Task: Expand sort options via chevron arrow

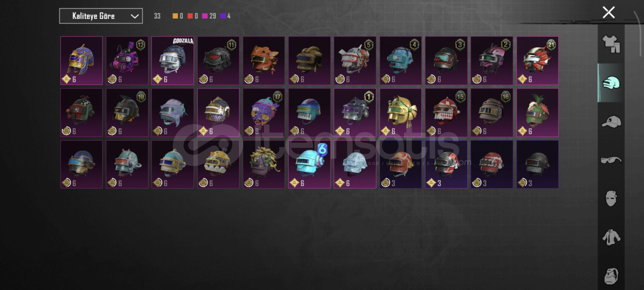Action: click(134, 16)
